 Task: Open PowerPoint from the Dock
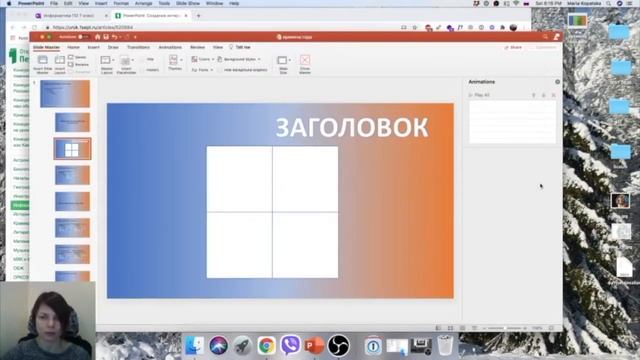point(314,345)
